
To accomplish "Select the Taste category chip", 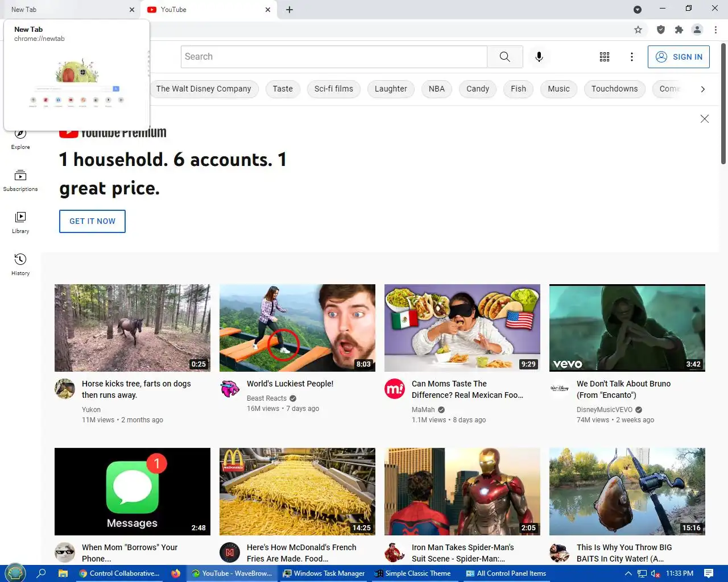I will (283, 89).
